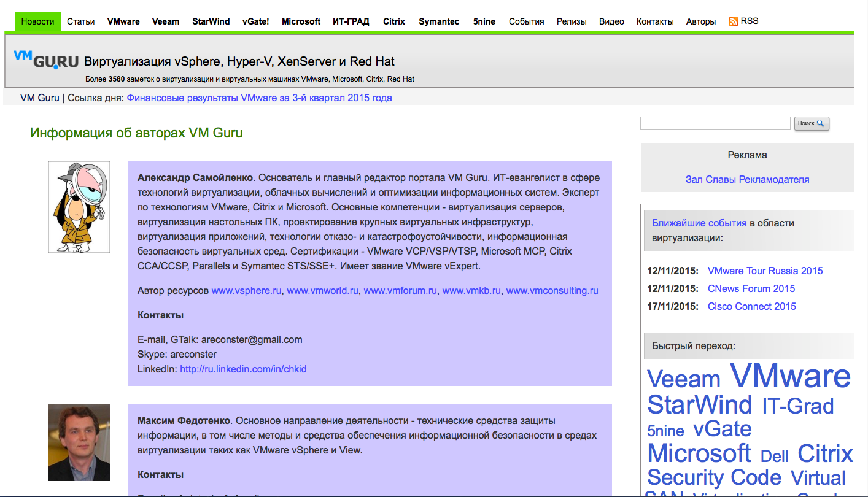Viewport: 868px width, 497px height.
Task: Click the vGate tag in tag cloud
Action: click(722, 429)
